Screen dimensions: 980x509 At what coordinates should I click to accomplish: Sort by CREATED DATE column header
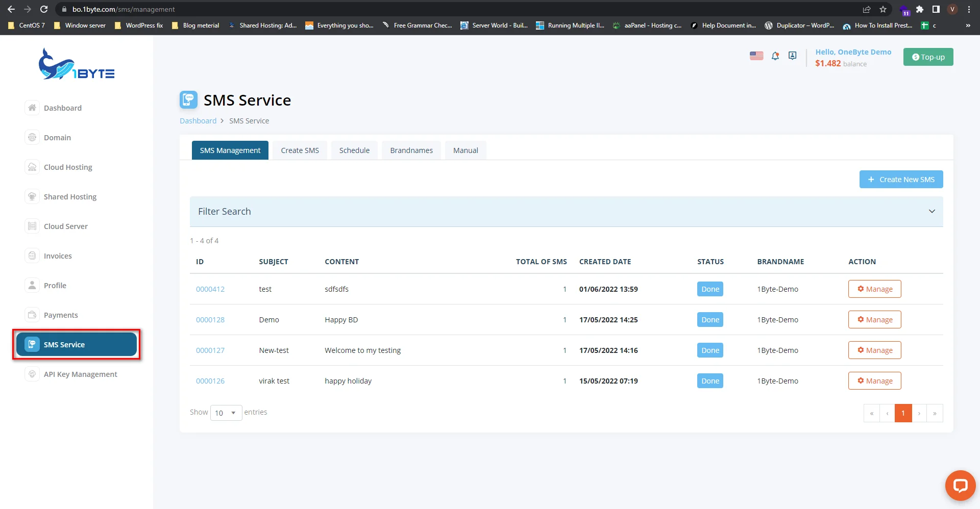pos(605,261)
